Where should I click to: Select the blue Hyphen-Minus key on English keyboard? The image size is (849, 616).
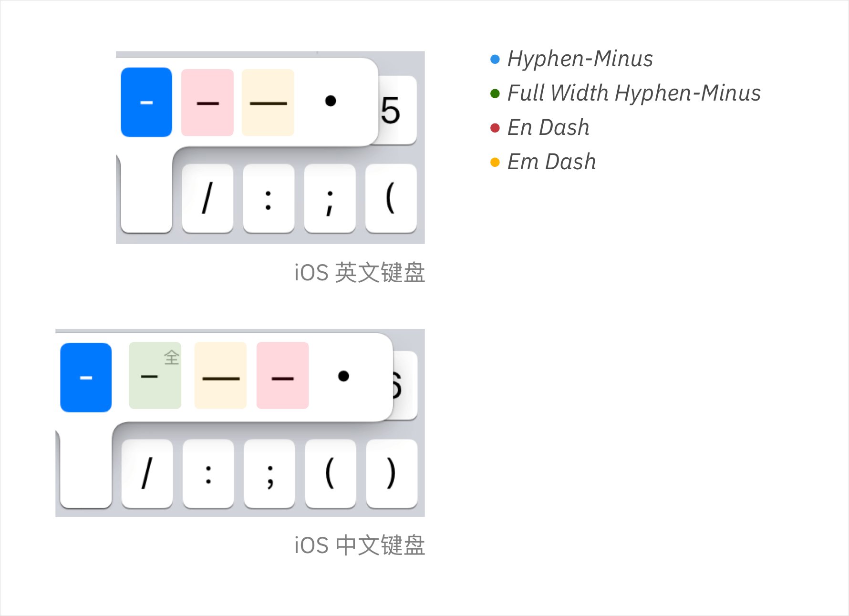click(146, 102)
